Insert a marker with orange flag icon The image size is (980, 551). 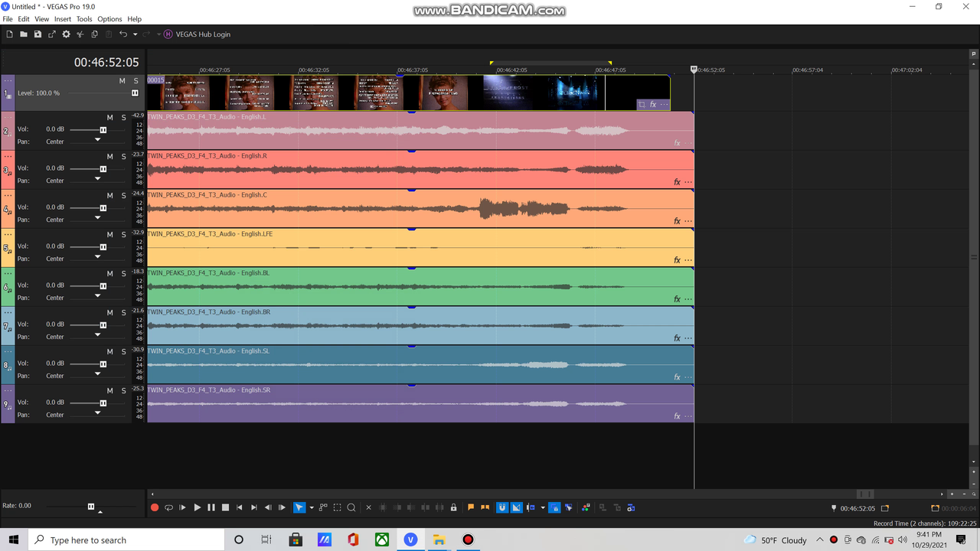(471, 507)
